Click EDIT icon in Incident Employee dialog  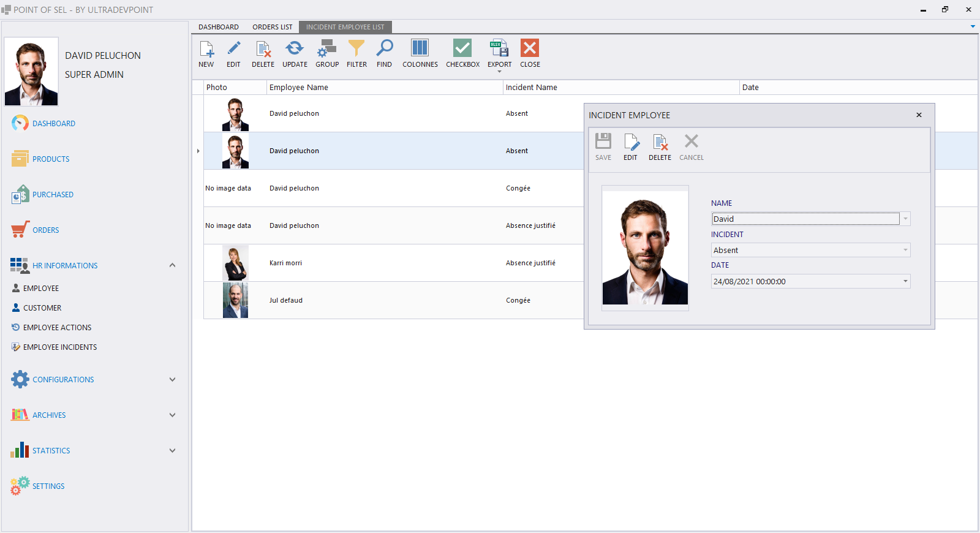pos(631,142)
